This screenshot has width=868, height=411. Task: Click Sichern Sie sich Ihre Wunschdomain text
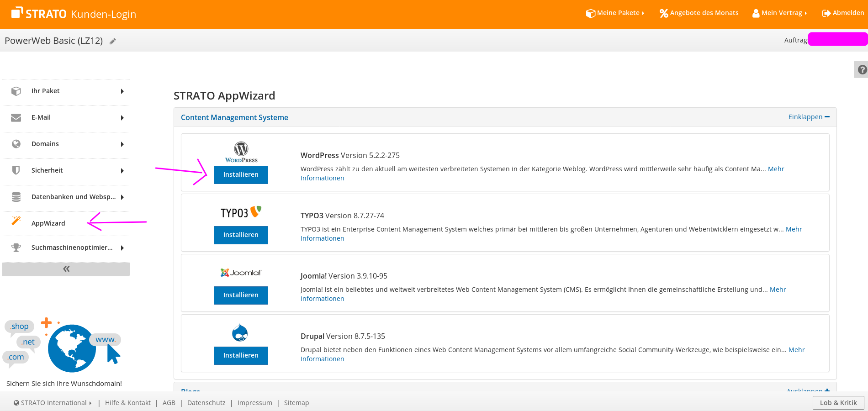(64, 384)
